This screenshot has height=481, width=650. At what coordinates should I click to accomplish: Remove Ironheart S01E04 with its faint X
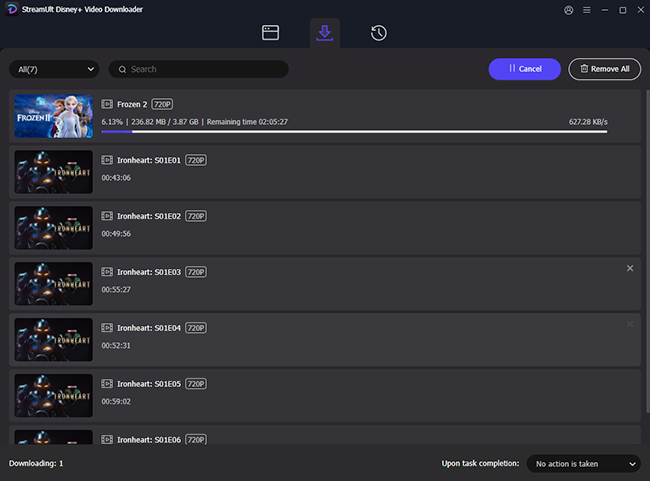click(x=630, y=324)
